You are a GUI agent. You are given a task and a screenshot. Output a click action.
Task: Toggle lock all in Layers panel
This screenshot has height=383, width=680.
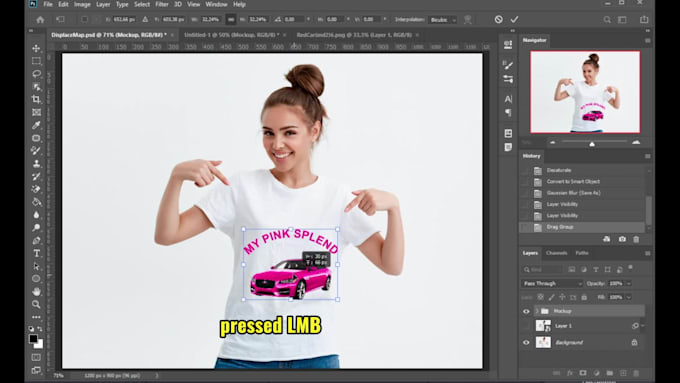click(x=584, y=297)
